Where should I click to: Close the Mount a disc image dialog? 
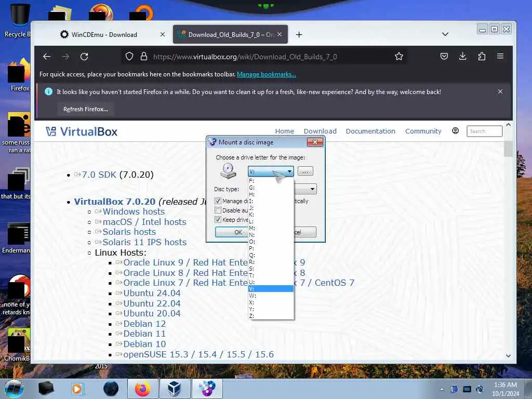click(315, 142)
